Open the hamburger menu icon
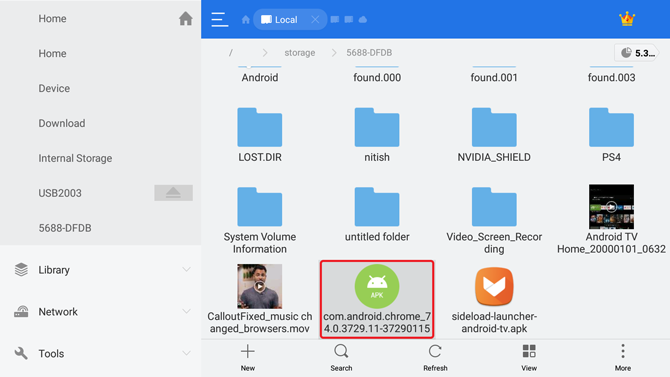The width and height of the screenshot is (670, 377). tap(220, 20)
